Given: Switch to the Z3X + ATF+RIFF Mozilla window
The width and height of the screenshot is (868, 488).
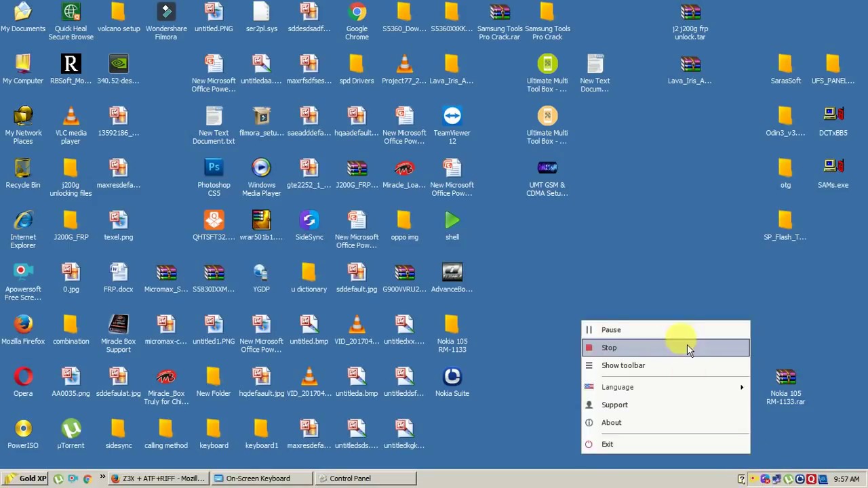Looking at the screenshot, I should pos(158,479).
